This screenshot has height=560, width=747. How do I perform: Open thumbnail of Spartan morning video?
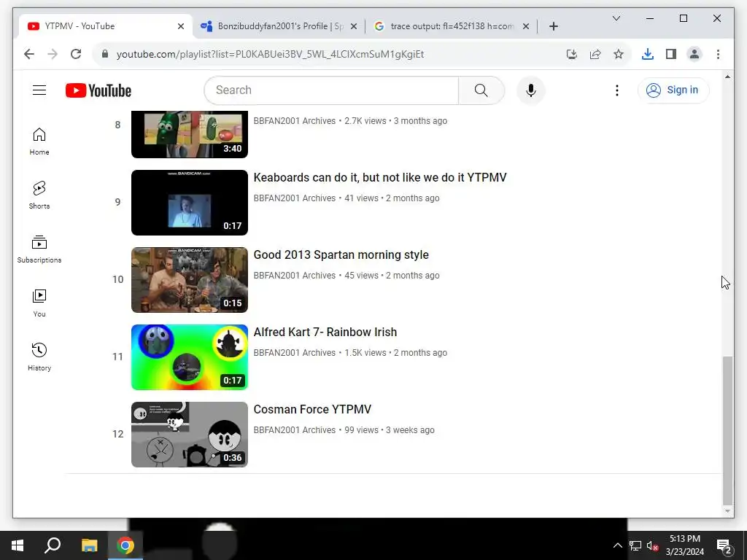[190, 280]
